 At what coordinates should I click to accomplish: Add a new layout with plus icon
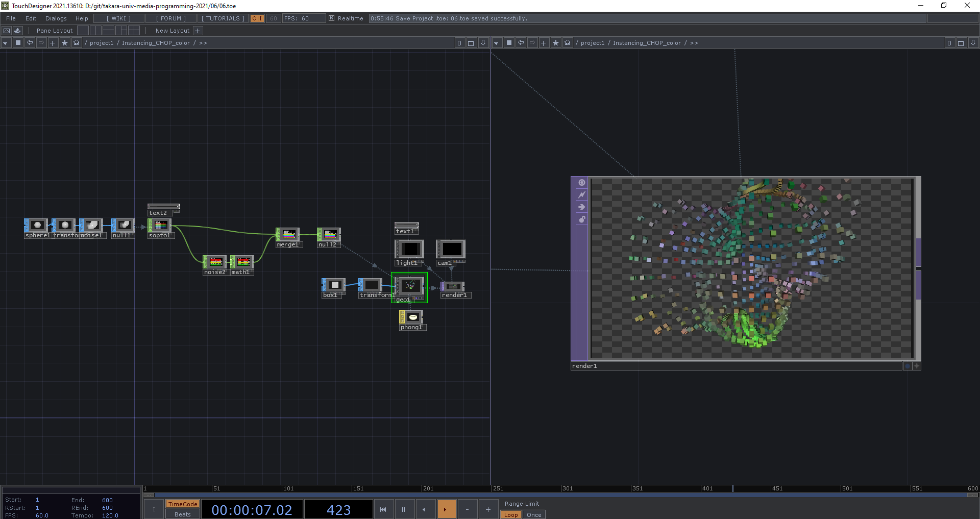198,31
